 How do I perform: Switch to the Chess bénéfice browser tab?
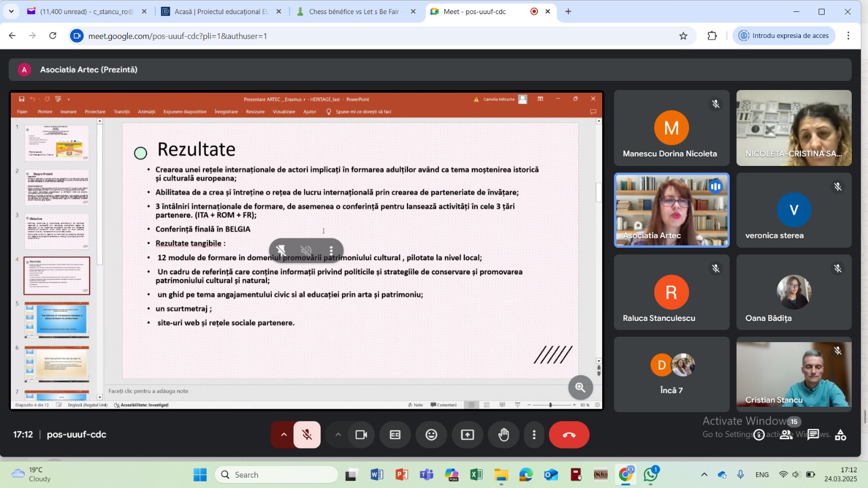pyautogui.click(x=354, y=11)
